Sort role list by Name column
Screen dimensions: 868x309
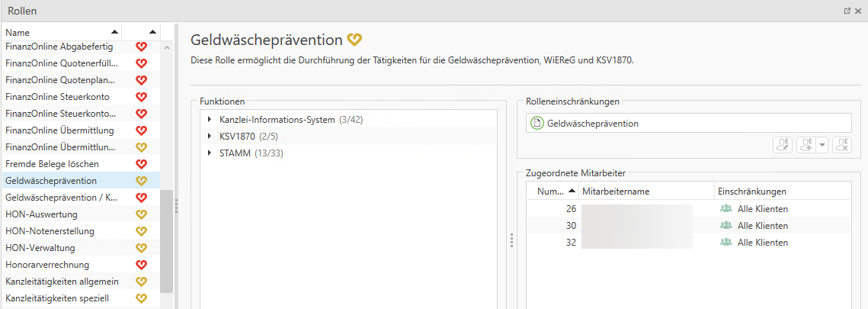click(x=61, y=32)
